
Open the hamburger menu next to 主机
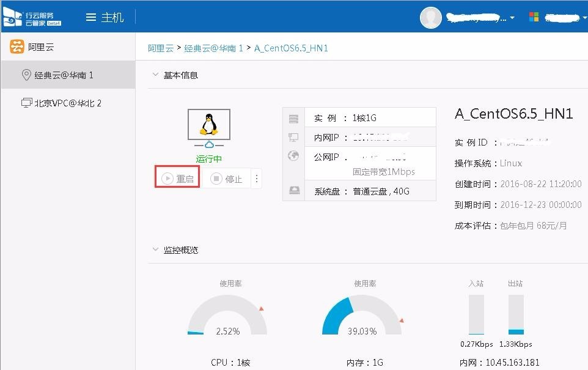pos(90,17)
